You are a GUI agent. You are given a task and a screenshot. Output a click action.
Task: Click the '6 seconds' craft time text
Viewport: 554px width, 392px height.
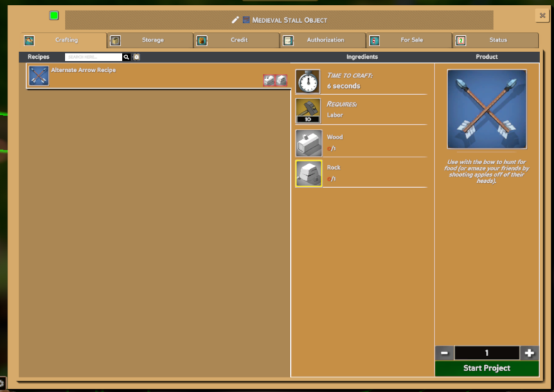[x=343, y=86]
